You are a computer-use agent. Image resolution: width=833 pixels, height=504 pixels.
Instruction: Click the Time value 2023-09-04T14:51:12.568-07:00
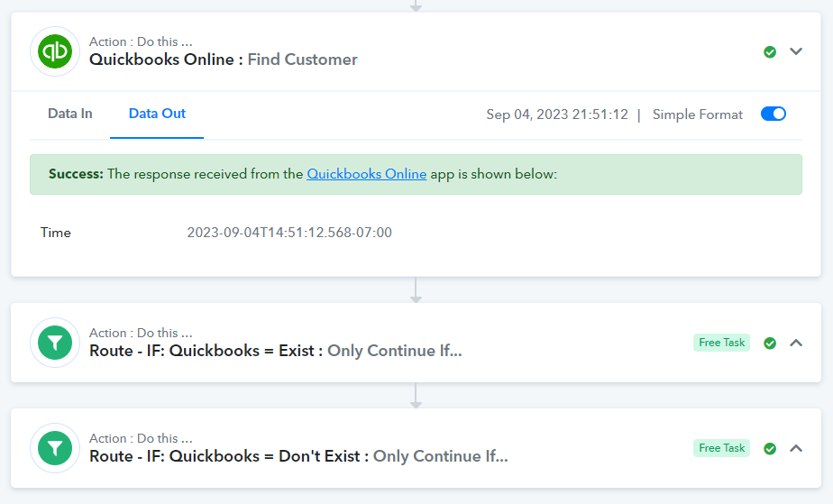click(x=289, y=233)
